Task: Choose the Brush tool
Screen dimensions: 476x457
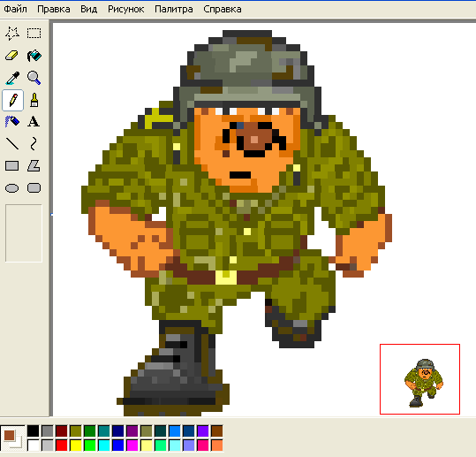Action: [x=34, y=100]
